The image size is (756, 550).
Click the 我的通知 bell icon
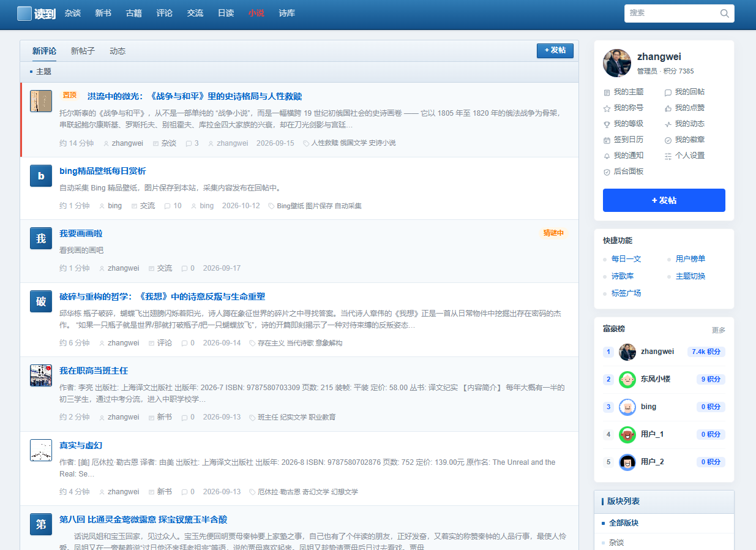tap(607, 156)
